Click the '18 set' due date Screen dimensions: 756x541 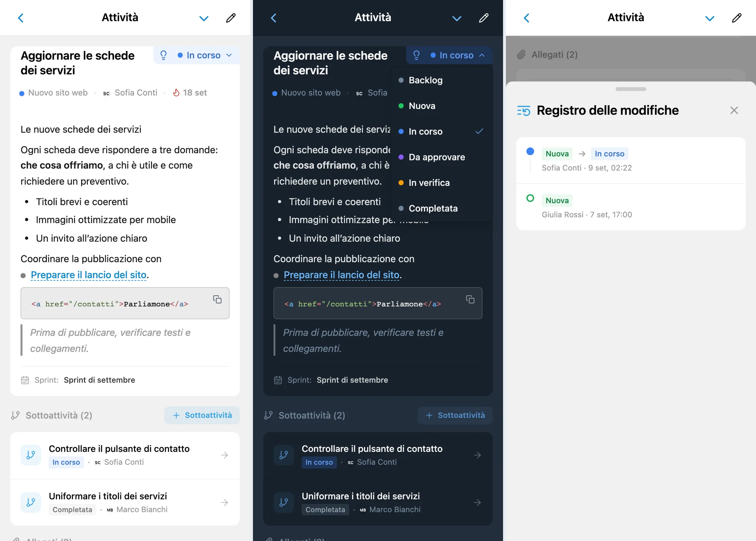point(195,93)
